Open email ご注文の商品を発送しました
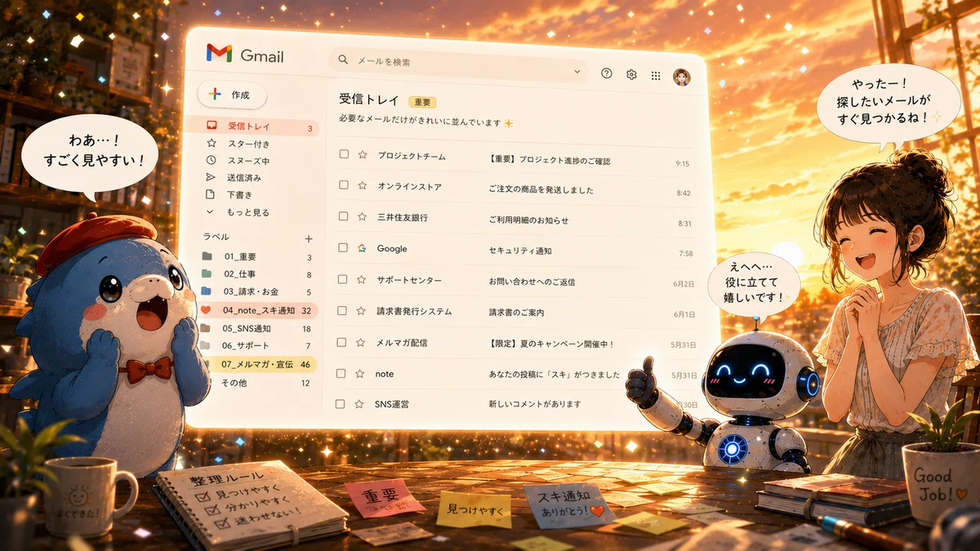Screen dimensions: 980x551 (x=541, y=190)
